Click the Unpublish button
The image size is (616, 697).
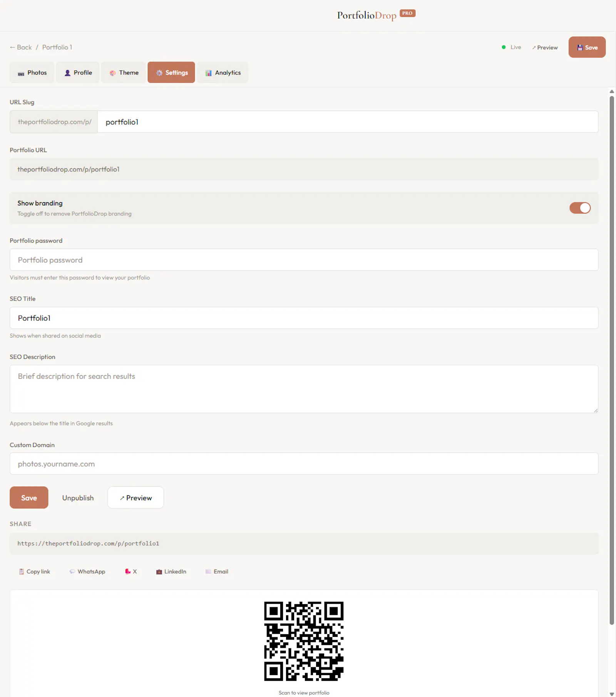click(x=78, y=498)
